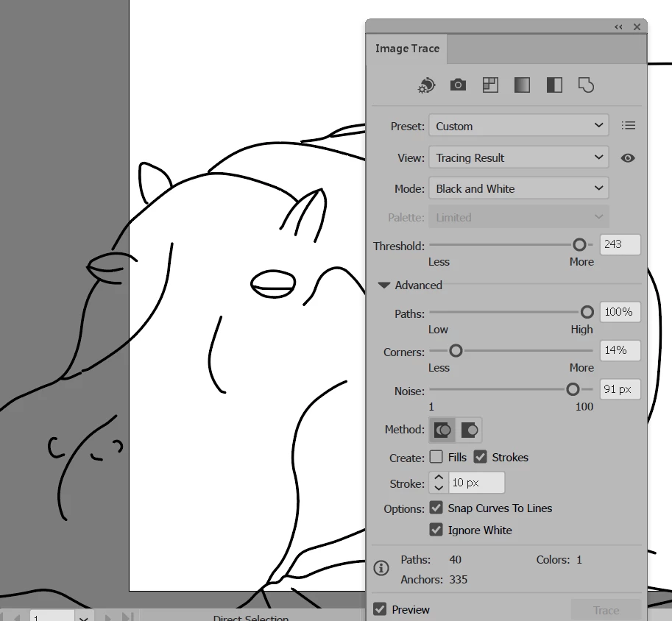Open the artboard number dropdown arrow
Viewport: 672px width, 621px height.
pos(84,617)
